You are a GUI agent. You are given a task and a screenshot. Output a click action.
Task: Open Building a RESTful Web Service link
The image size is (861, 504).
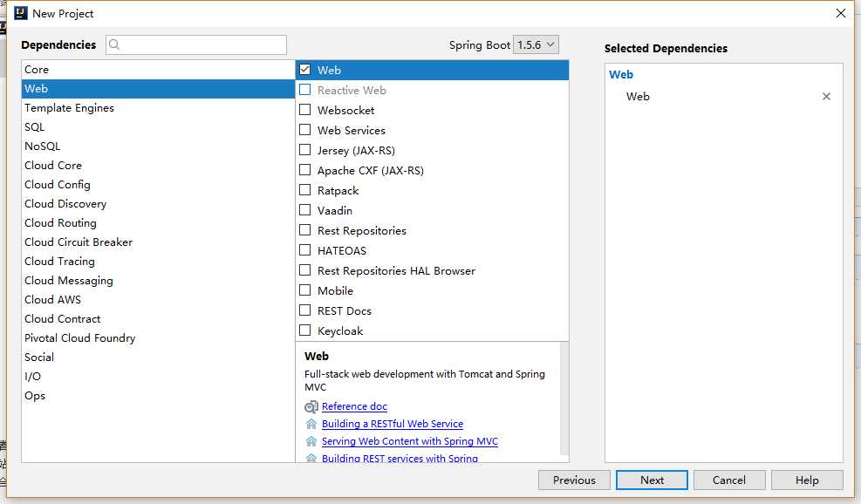click(x=392, y=424)
